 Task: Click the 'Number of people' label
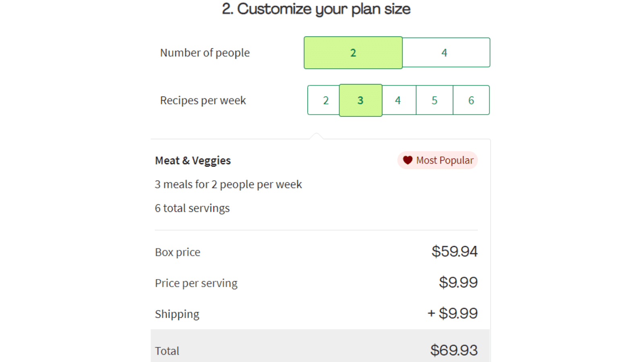tap(205, 53)
